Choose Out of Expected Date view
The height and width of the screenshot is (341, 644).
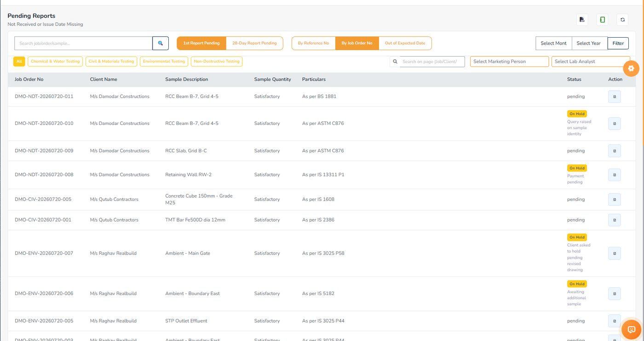[x=405, y=43]
